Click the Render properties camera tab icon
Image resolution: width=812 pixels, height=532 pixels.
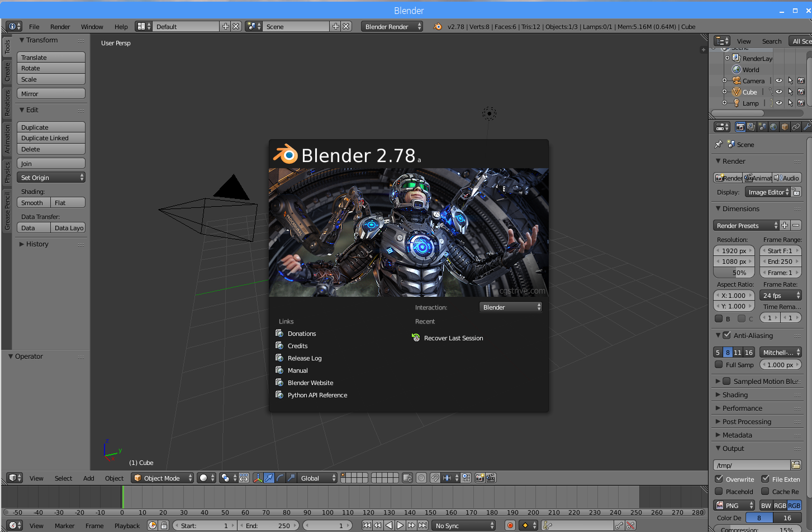(x=740, y=127)
